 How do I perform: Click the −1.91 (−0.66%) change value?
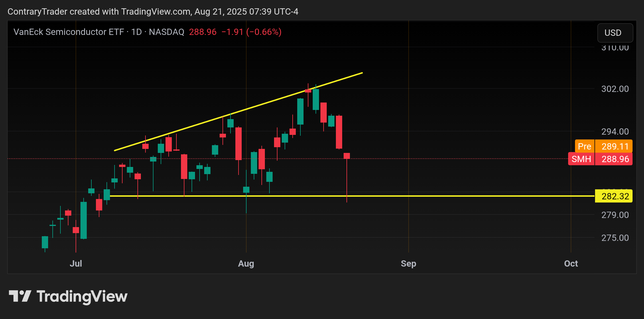(251, 32)
